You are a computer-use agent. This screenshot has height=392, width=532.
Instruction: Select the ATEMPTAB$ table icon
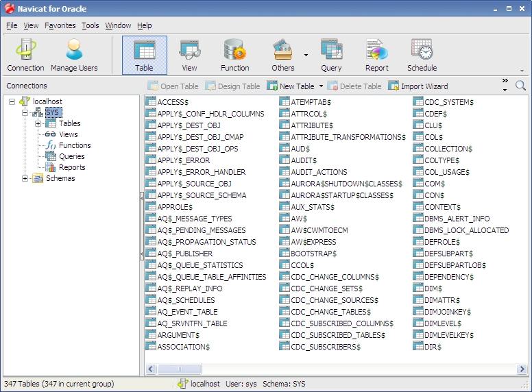tap(285, 101)
